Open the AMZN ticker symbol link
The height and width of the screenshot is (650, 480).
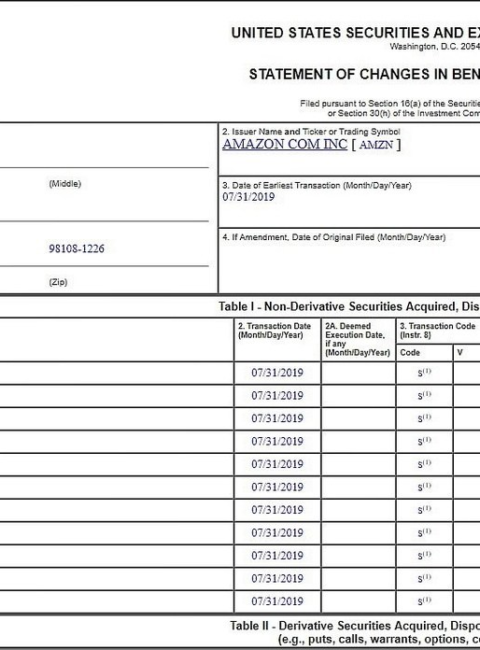point(376,145)
